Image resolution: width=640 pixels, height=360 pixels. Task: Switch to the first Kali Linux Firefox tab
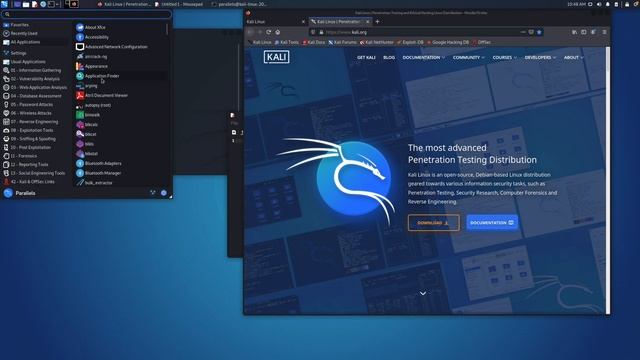point(276,22)
